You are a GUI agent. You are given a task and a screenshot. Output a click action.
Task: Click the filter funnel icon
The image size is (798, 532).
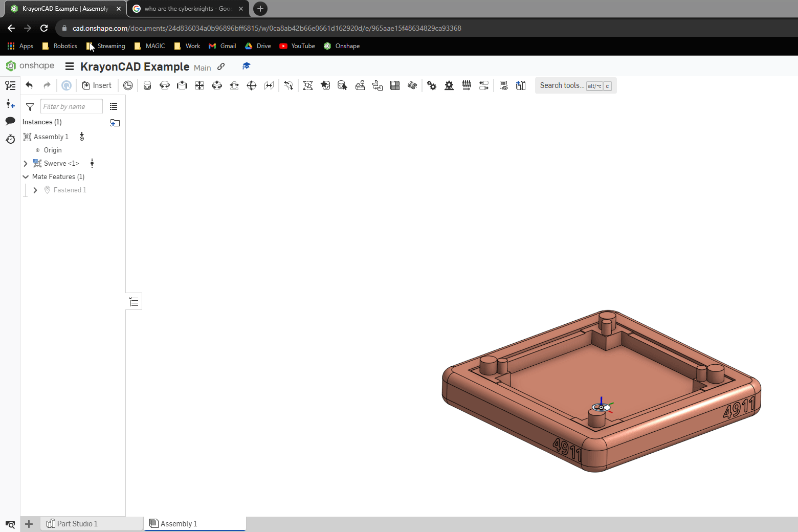pos(30,107)
